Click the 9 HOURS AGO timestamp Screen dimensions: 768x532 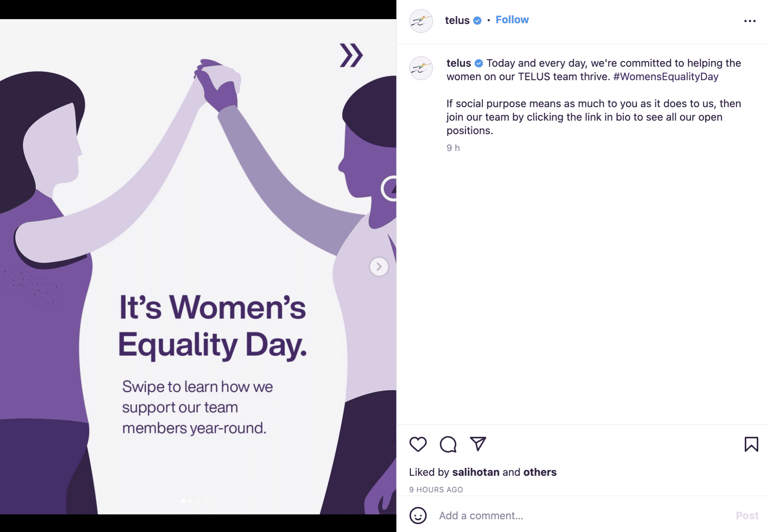[x=436, y=490]
